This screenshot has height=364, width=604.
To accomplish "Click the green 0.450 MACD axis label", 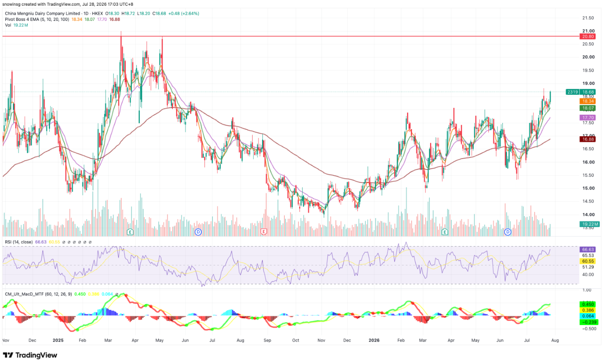I will pos(588,304).
